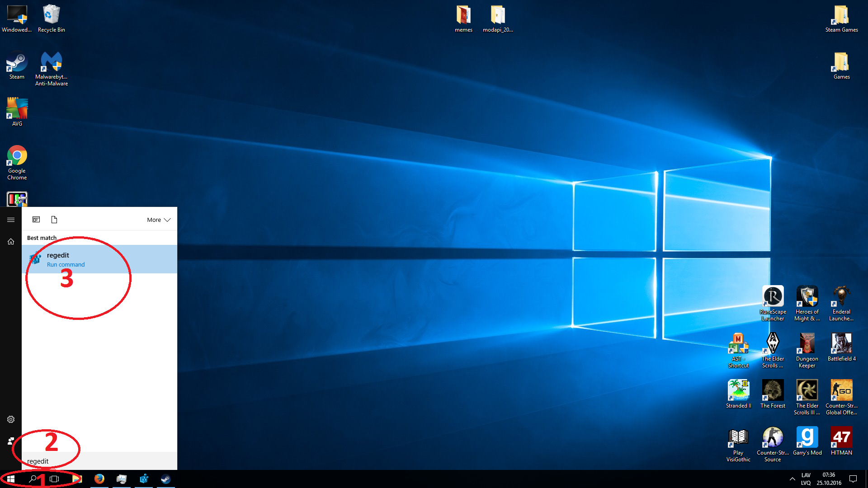Filter search results by Documents

point(54,220)
